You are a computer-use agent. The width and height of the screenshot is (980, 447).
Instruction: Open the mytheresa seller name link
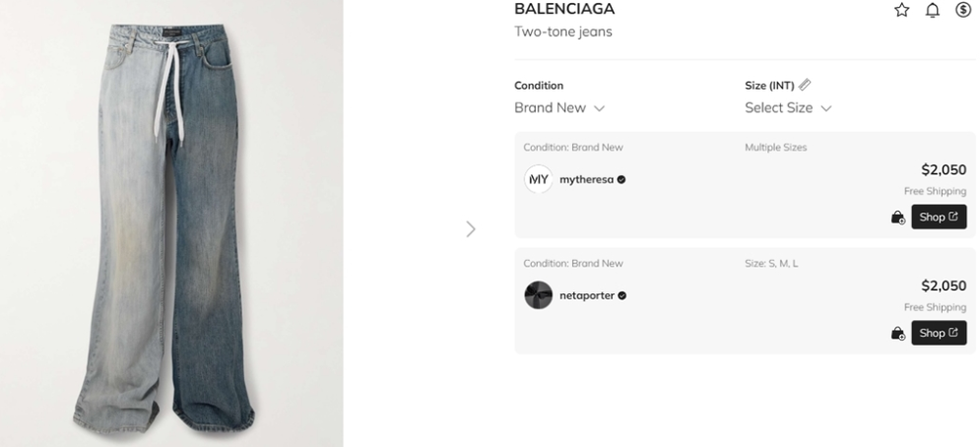(587, 180)
